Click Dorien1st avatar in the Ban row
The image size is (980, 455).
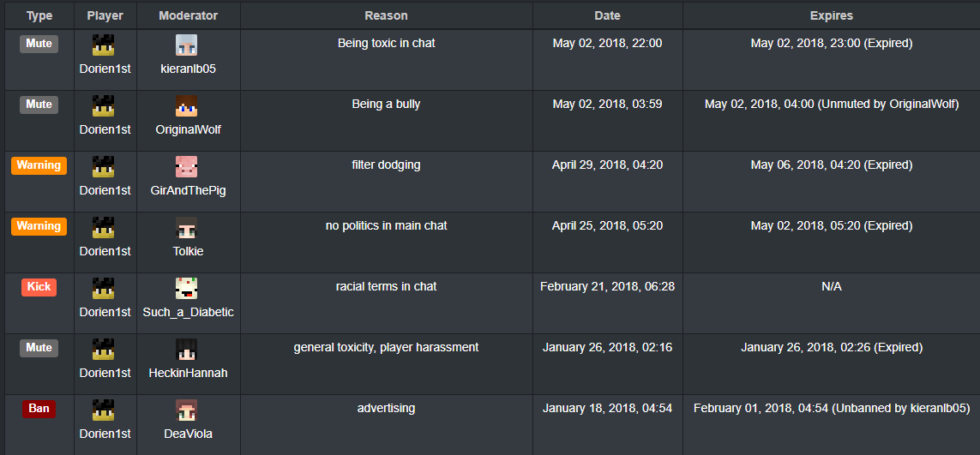point(103,411)
